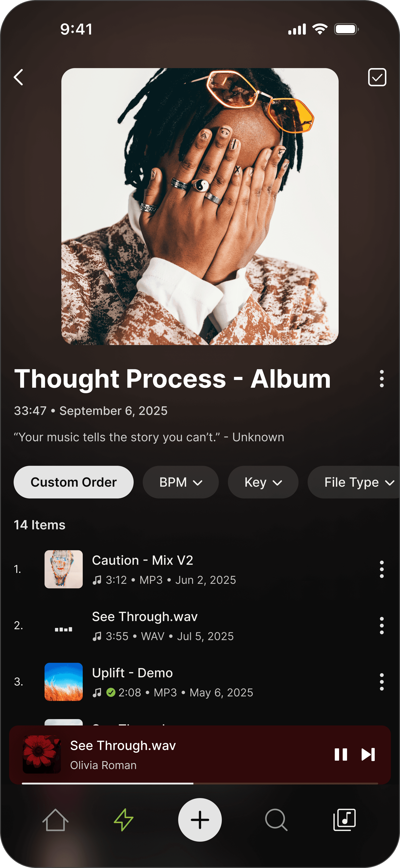400x868 pixels.
Task: Open the Thought Process album cover art
Action: [x=200, y=207]
